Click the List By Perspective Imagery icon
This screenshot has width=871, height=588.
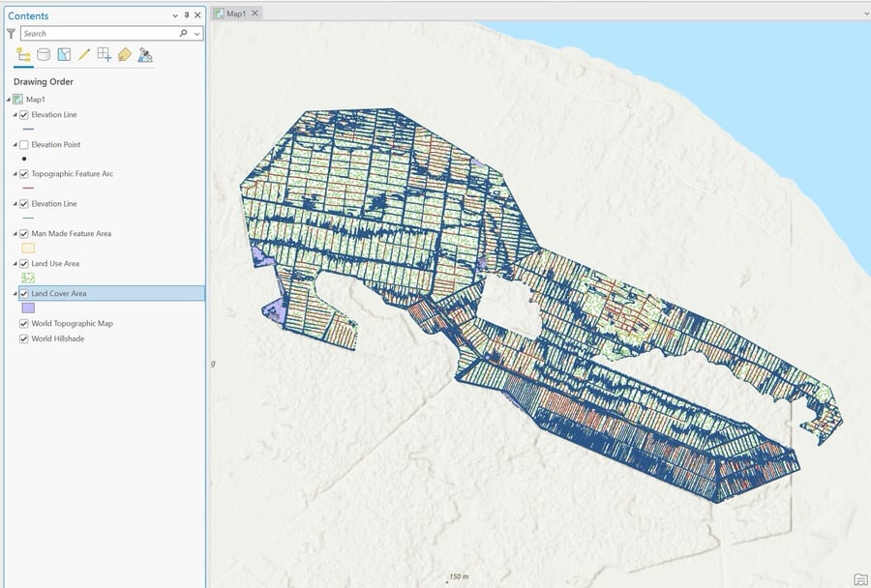coord(145,55)
